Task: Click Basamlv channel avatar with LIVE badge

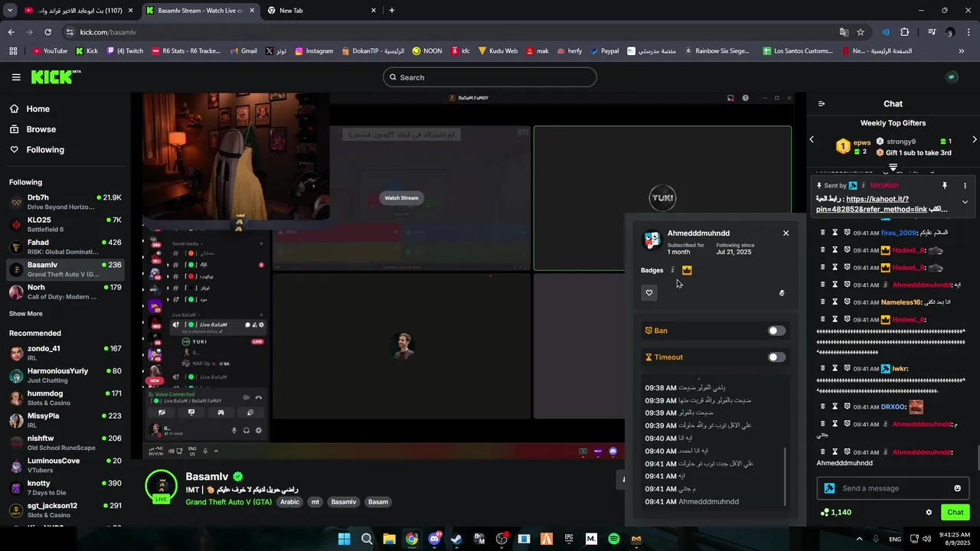Action: [162, 486]
